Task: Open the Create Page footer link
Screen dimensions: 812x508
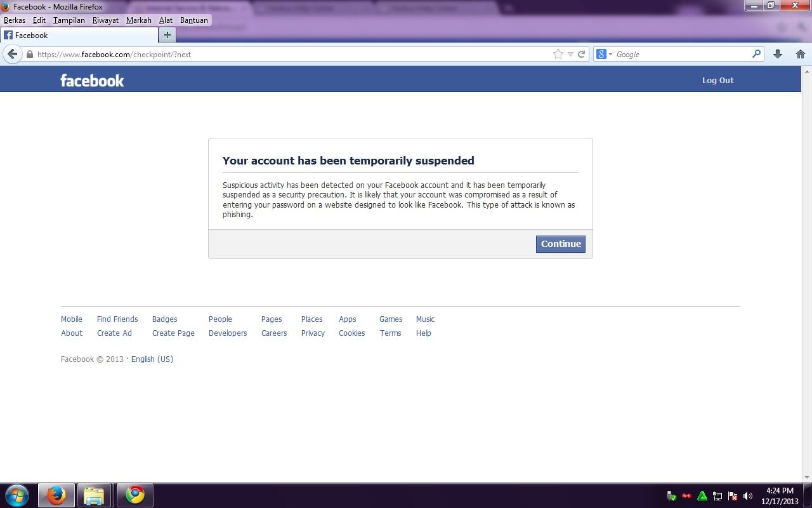Action: 173,333
